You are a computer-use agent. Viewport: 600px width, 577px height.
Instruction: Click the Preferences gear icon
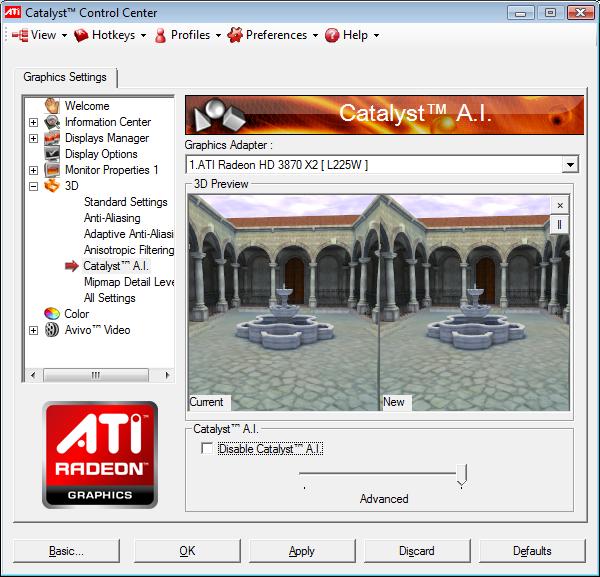click(x=235, y=35)
